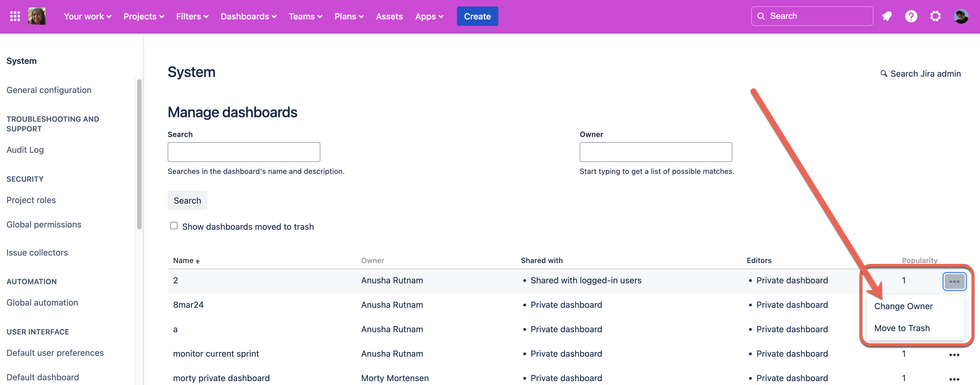Viewport: 980px width, 385px height.
Task: Open the settings gear icon
Action: click(x=936, y=16)
